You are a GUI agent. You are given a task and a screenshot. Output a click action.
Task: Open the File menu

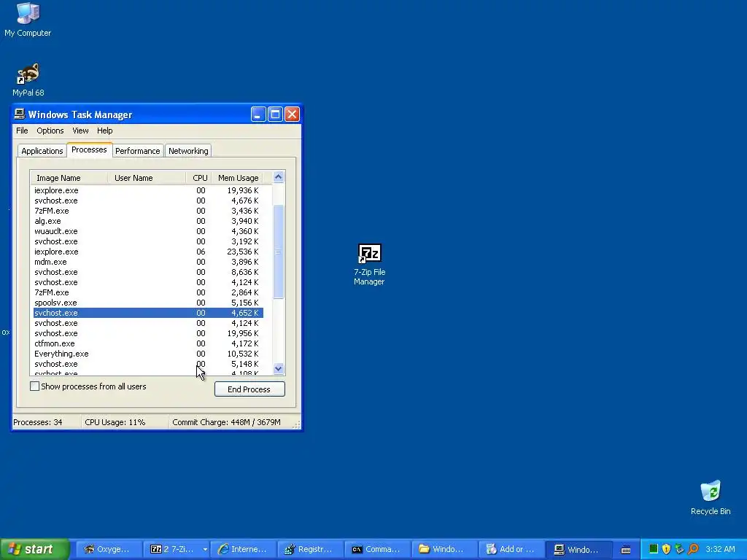coord(22,131)
